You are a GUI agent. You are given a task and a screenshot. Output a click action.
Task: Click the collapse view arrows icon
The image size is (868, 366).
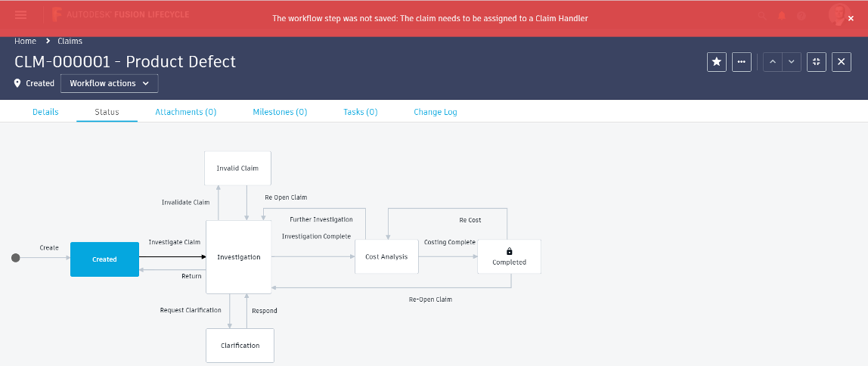tap(817, 62)
